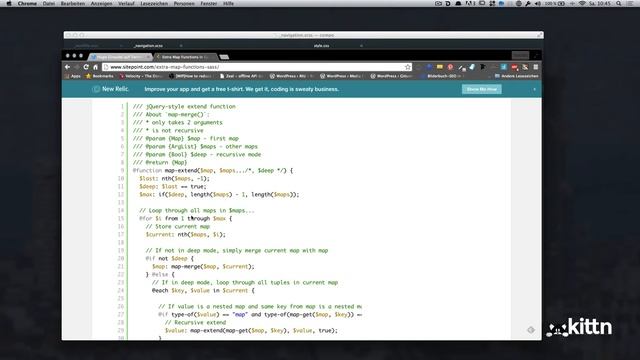Click the code line '@function map-extend'
Screen dimensions: 640x360
tap(213, 171)
